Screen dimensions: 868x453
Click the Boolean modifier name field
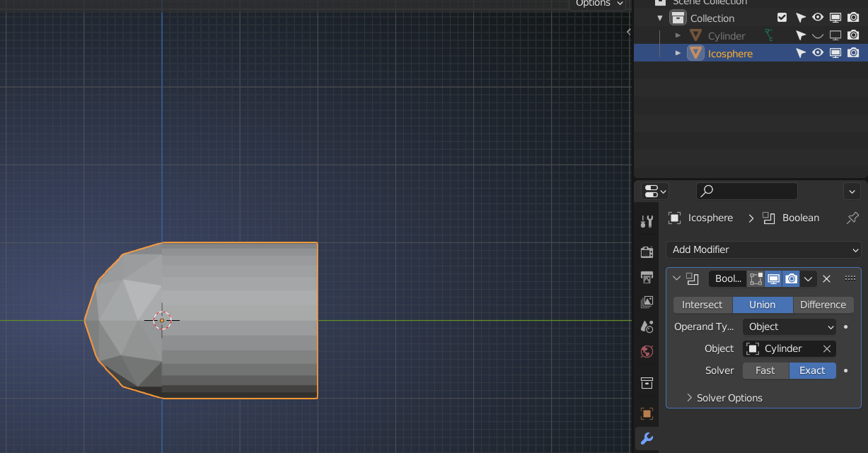click(727, 278)
